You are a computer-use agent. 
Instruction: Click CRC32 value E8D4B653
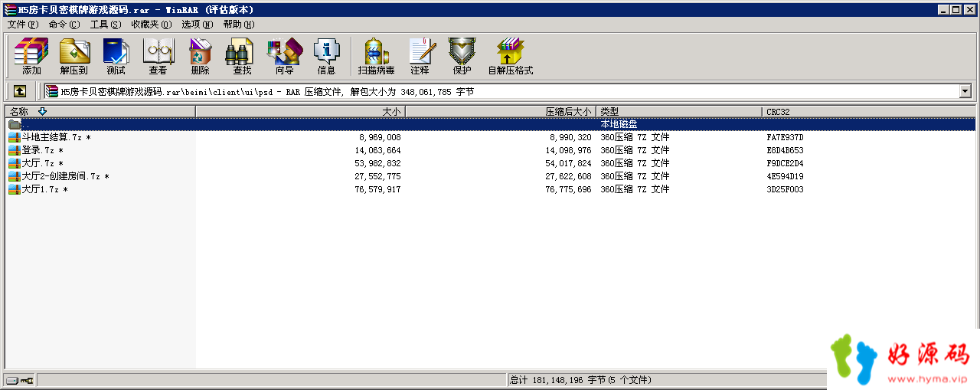pos(785,150)
